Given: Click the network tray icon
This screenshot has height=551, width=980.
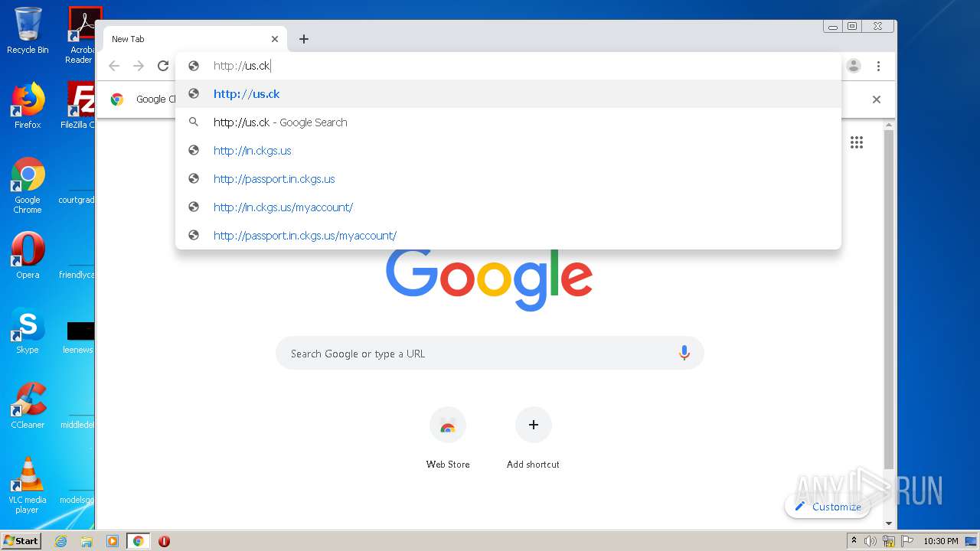Looking at the screenshot, I should (x=889, y=541).
